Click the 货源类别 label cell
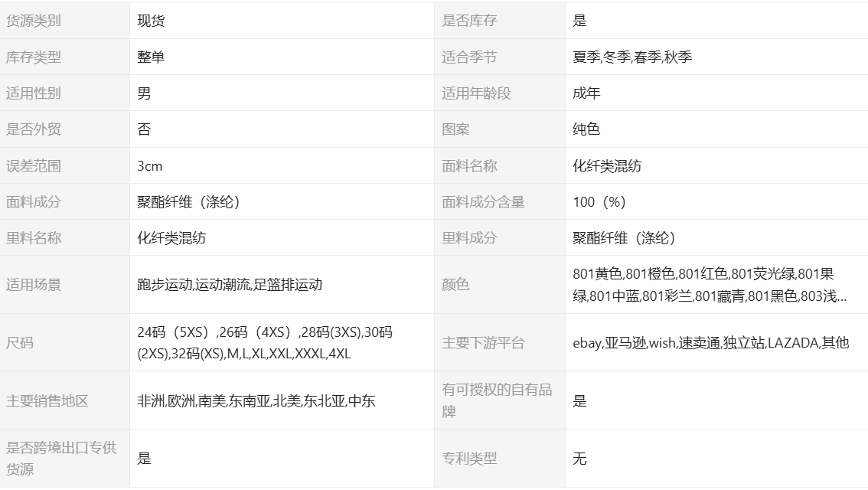This screenshot has height=490, width=868. (34, 21)
